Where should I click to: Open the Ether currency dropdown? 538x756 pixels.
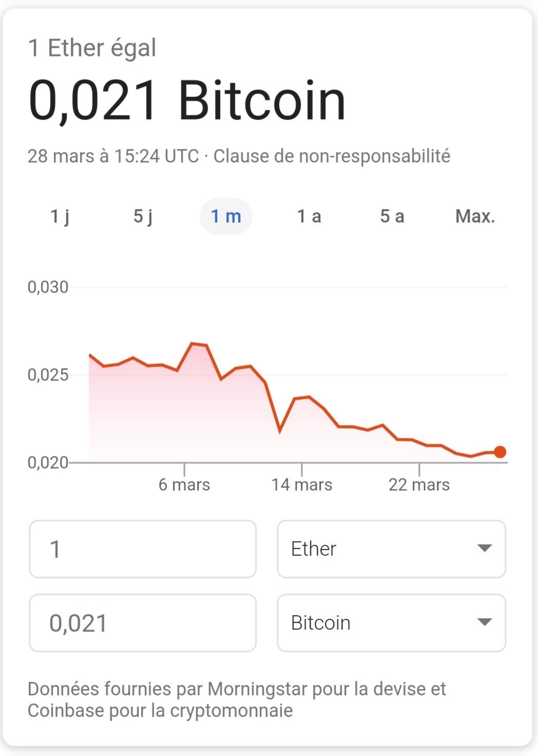pyautogui.click(x=391, y=549)
